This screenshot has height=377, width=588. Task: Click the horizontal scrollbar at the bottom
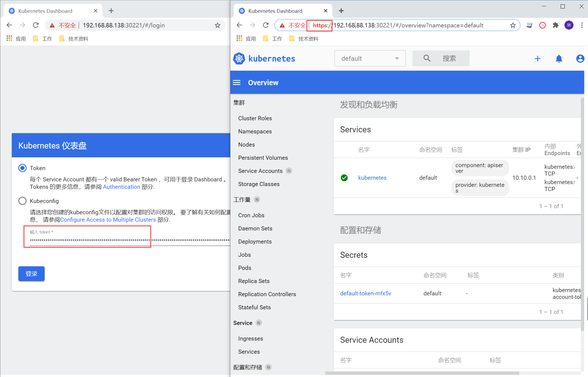coord(422,373)
